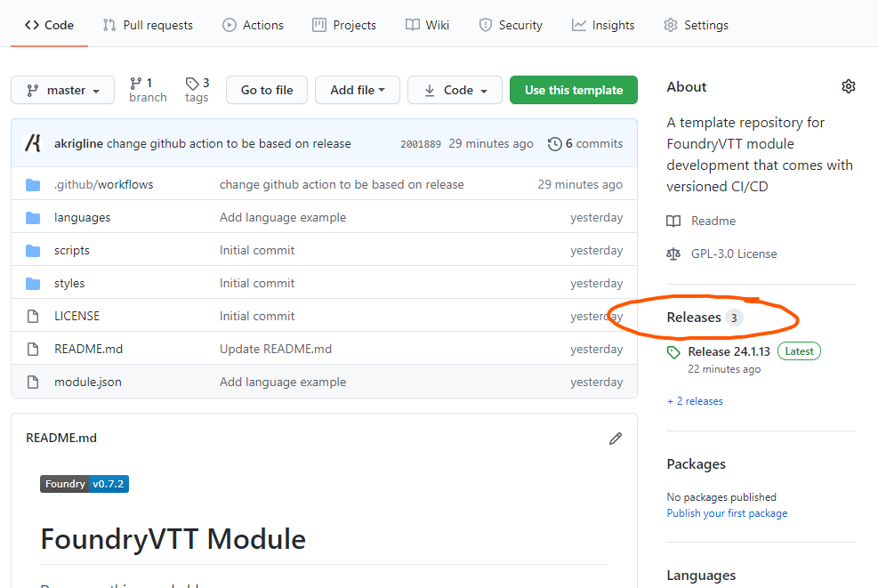View the 3 tags link

coord(197,90)
